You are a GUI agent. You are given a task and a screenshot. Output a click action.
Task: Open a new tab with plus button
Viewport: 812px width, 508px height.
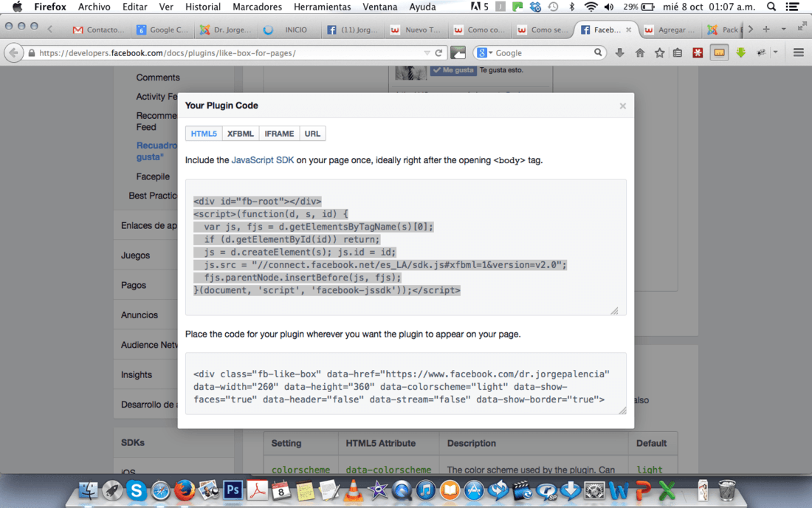tap(766, 30)
